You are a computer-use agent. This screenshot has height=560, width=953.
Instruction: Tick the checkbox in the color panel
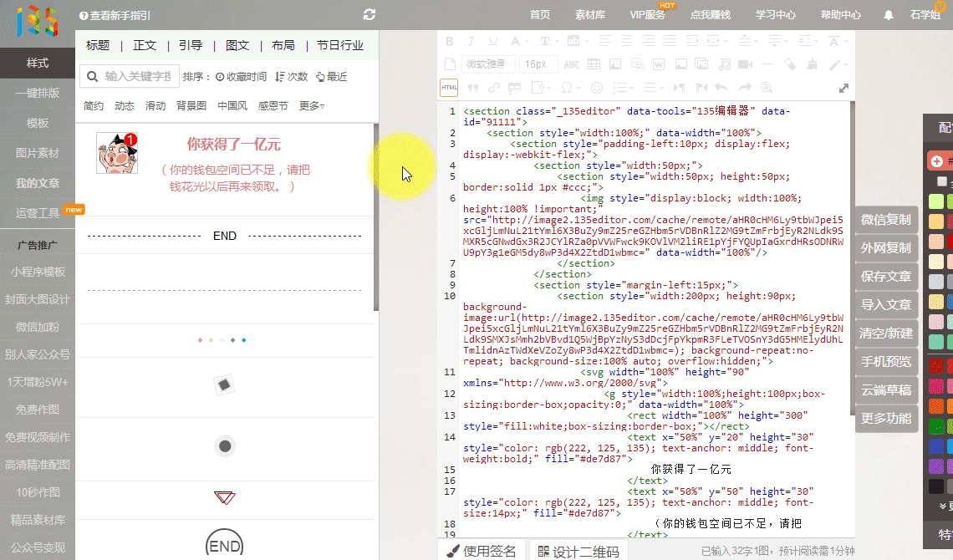pos(942,181)
